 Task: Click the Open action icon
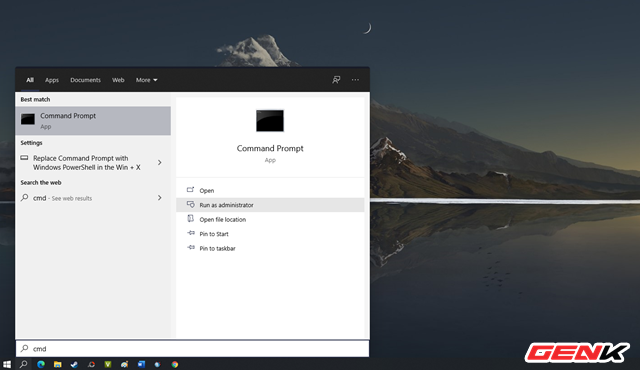[x=191, y=190]
